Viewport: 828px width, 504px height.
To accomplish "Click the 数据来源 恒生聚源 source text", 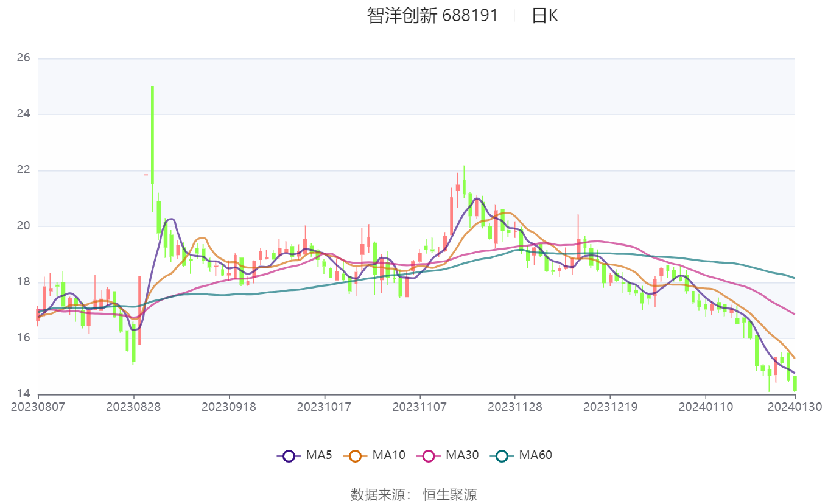I will (414, 494).
